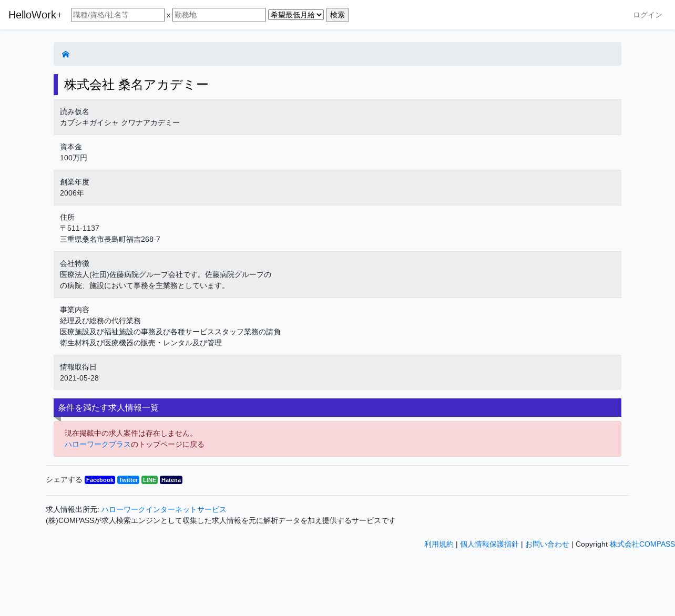This screenshot has height=616, width=675.
Task: Click the 創業年度 label
Action: point(75,182)
